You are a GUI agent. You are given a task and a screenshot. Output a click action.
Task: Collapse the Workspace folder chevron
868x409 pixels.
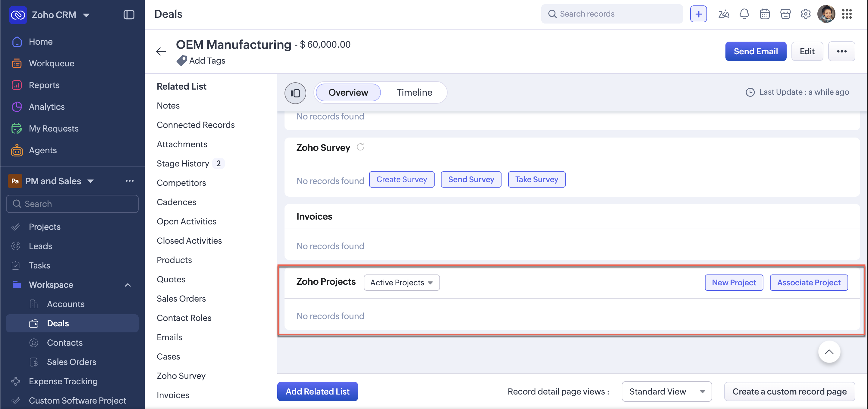(128, 285)
